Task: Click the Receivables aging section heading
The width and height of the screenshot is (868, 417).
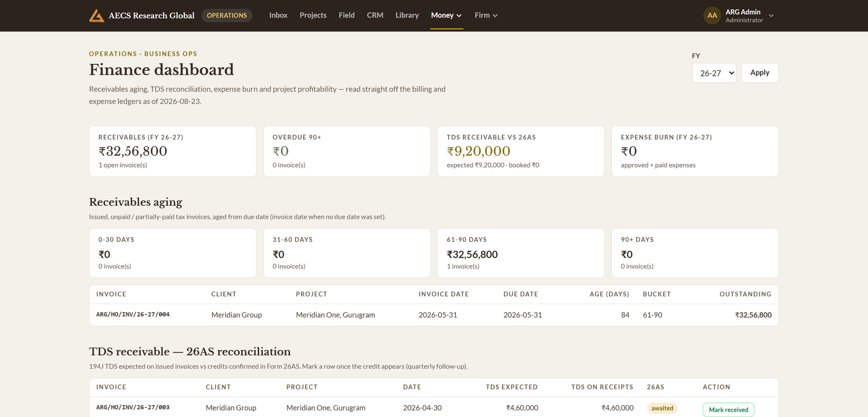Action: (x=136, y=202)
